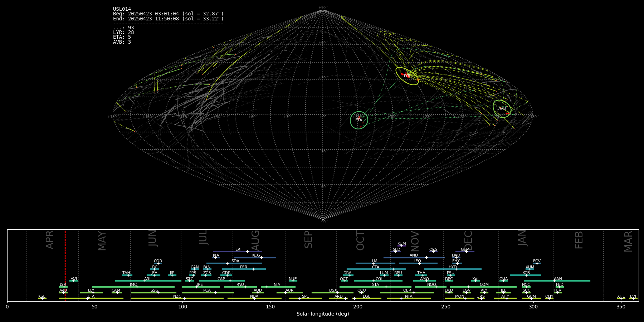Click the HVI shower marker in timeline
The height and width of the screenshot is (322, 644).
74,281
